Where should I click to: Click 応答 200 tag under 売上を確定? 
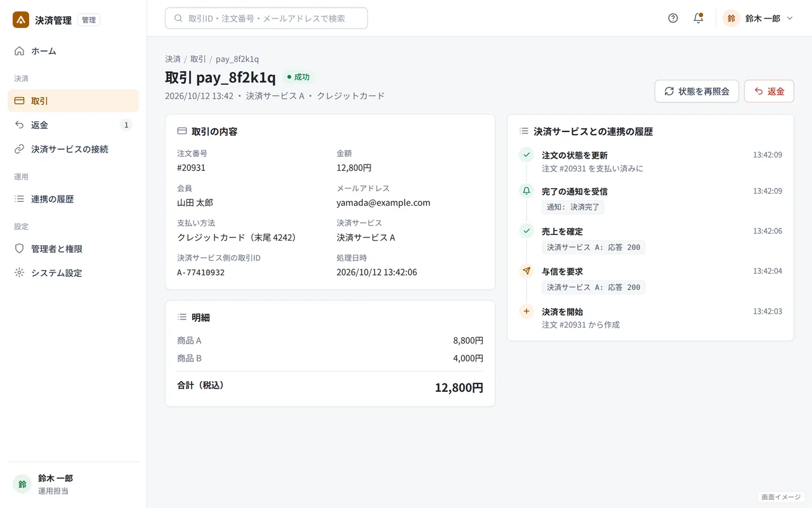coord(594,247)
